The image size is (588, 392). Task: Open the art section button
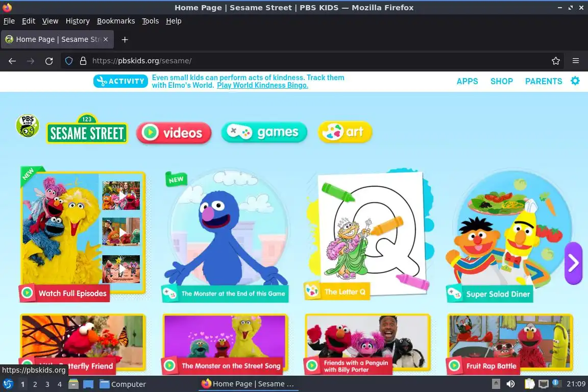pos(345,132)
